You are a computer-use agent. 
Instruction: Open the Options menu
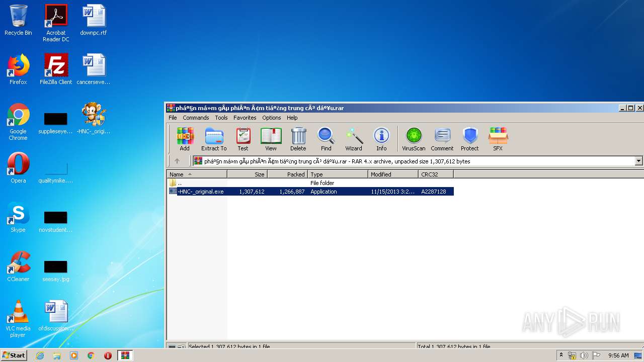point(272,118)
